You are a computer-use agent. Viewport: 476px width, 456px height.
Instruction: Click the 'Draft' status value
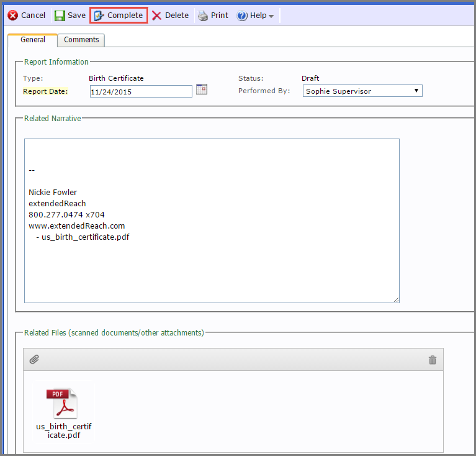[310, 78]
